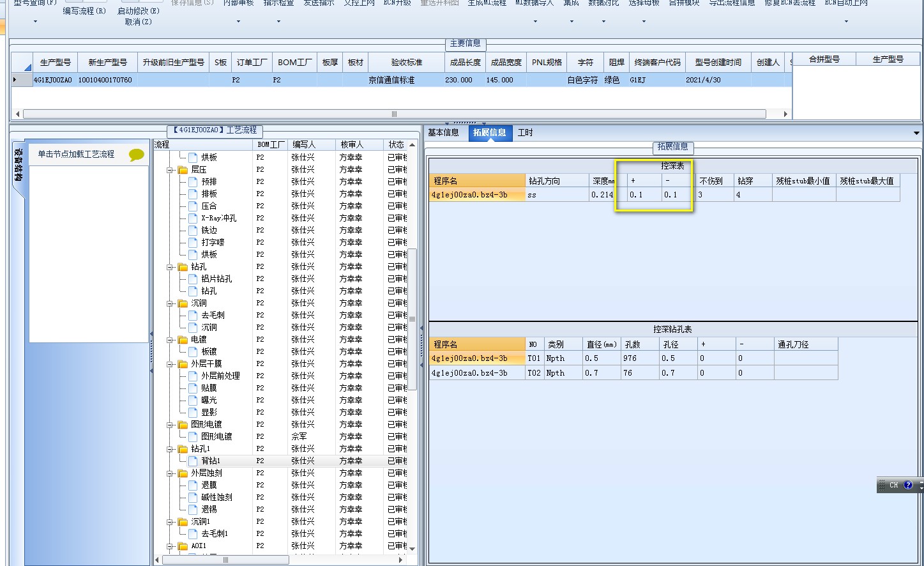
Task: Select the 退膜 tree item
Action: [x=209, y=486]
